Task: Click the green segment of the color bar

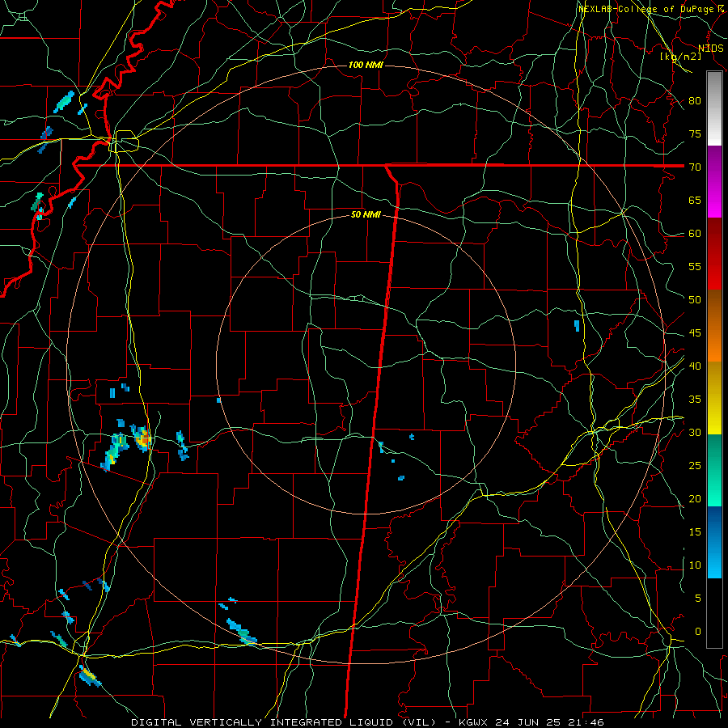Action: coord(714,470)
